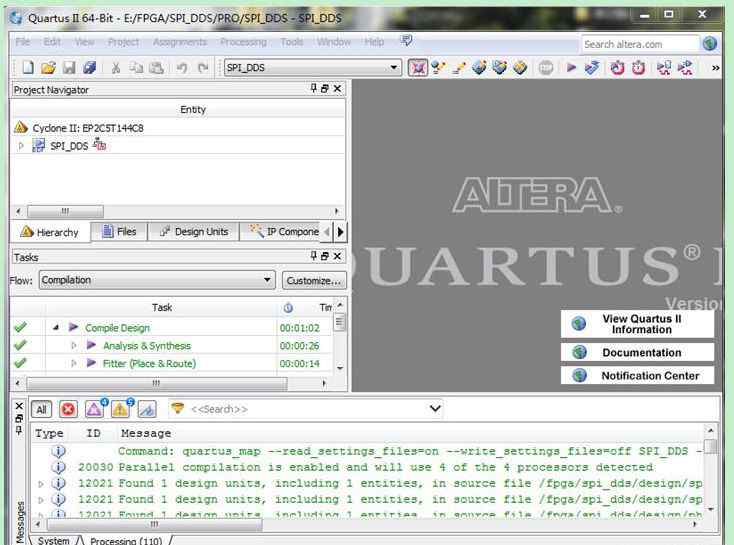The image size is (734, 545).
Task: Toggle the Project Navigator toolbar icon
Action: pos(418,68)
